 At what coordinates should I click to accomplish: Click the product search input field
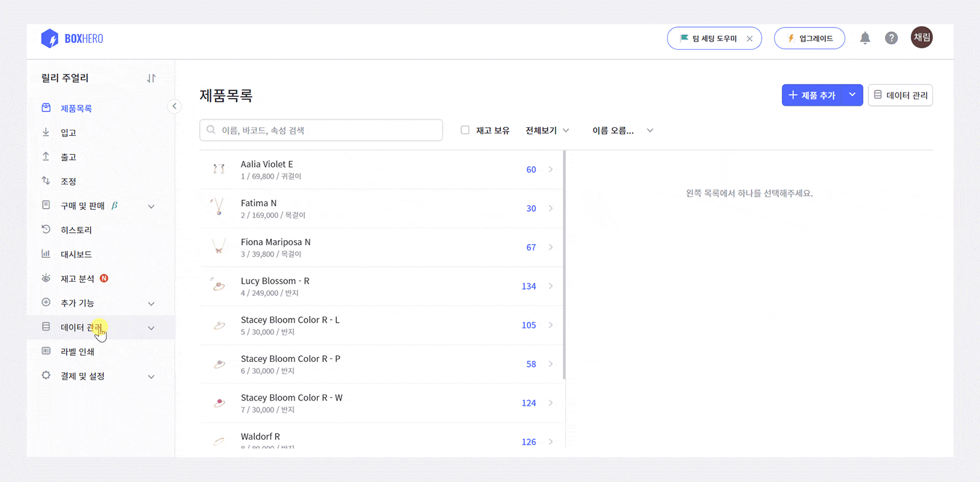point(321,130)
